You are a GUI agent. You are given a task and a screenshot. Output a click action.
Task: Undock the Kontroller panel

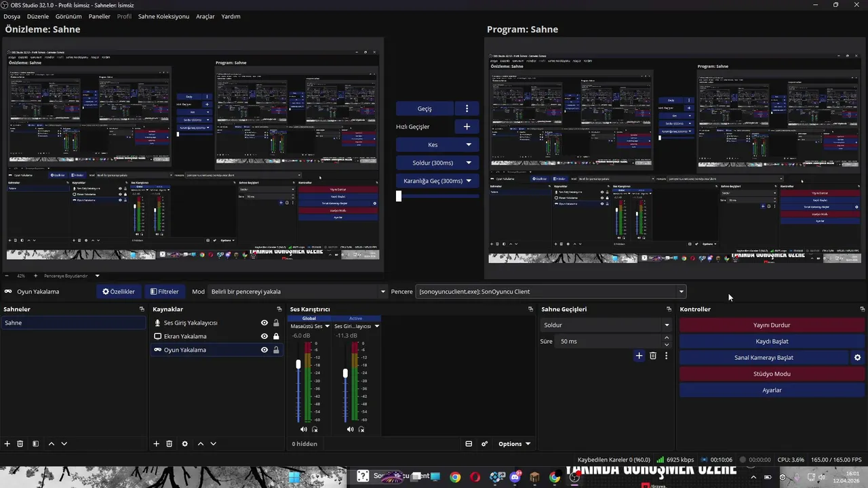tap(862, 309)
